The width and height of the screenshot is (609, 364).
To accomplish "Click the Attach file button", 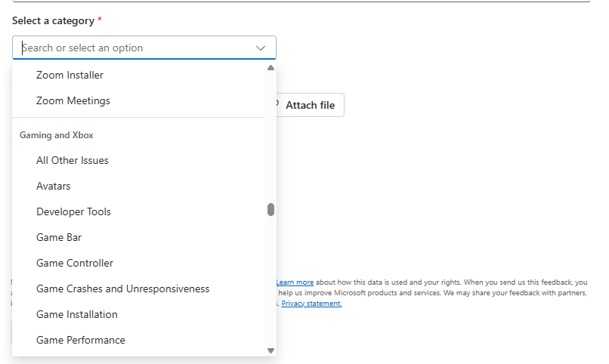I will (310, 105).
